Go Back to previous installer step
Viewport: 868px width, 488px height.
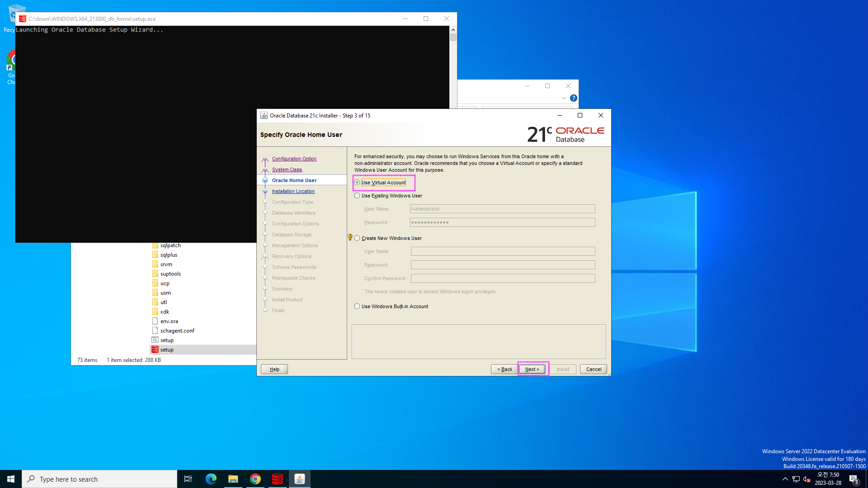click(505, 369)
